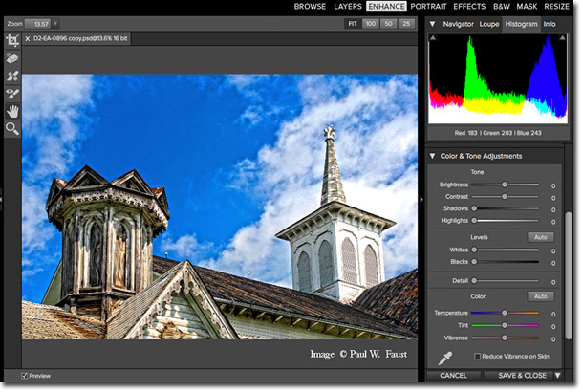This screenshot has height=392, width=583.
Task: Select the Red Eye tool
Action: (x=12, y=94)
